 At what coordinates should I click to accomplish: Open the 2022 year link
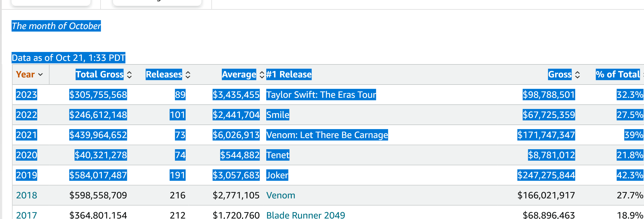[x=27, y=115]
